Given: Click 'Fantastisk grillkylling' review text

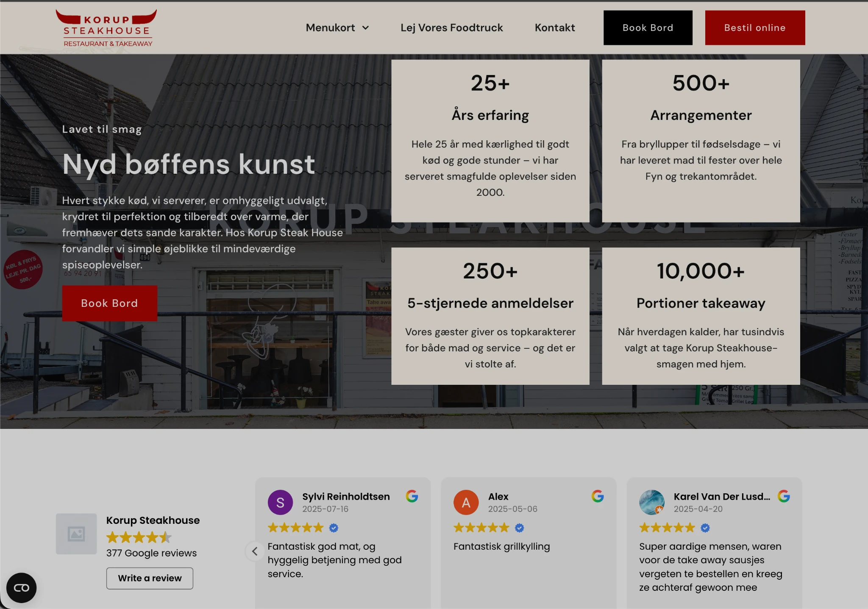Looking at the screenshot, I should [x=502, y=546].
